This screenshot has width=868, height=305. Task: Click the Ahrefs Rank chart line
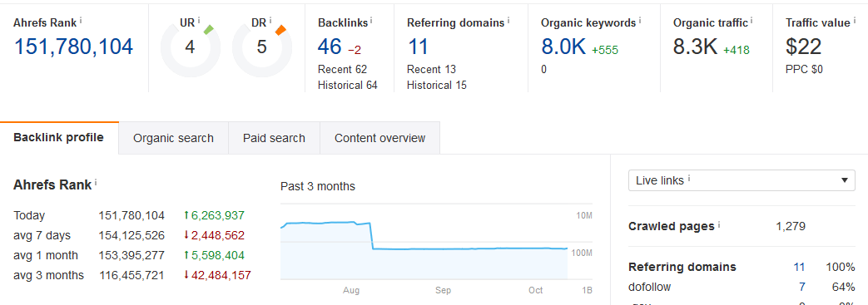(470, 249)
